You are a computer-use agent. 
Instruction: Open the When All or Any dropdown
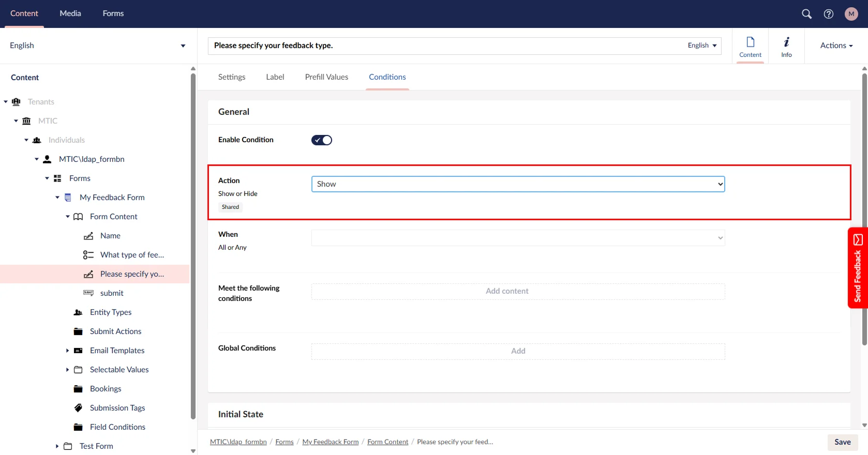[518, 238]
